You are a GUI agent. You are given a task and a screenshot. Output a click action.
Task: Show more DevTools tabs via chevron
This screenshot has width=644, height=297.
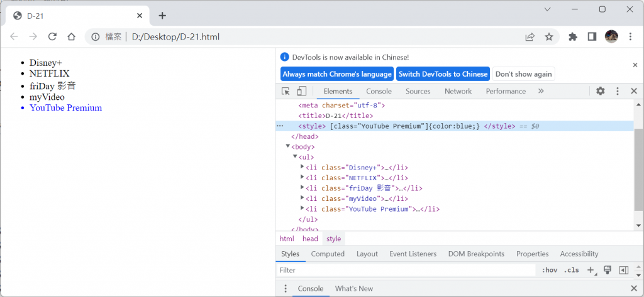(541, 91)
